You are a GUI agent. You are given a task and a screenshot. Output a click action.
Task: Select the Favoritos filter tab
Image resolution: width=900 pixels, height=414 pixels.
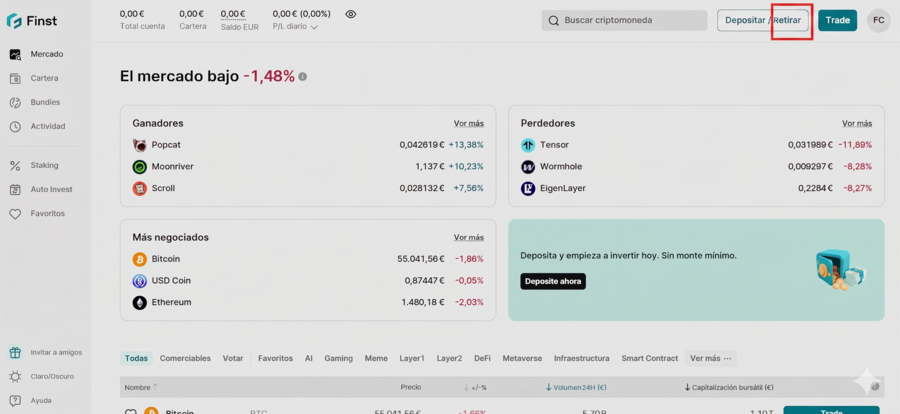276,358
